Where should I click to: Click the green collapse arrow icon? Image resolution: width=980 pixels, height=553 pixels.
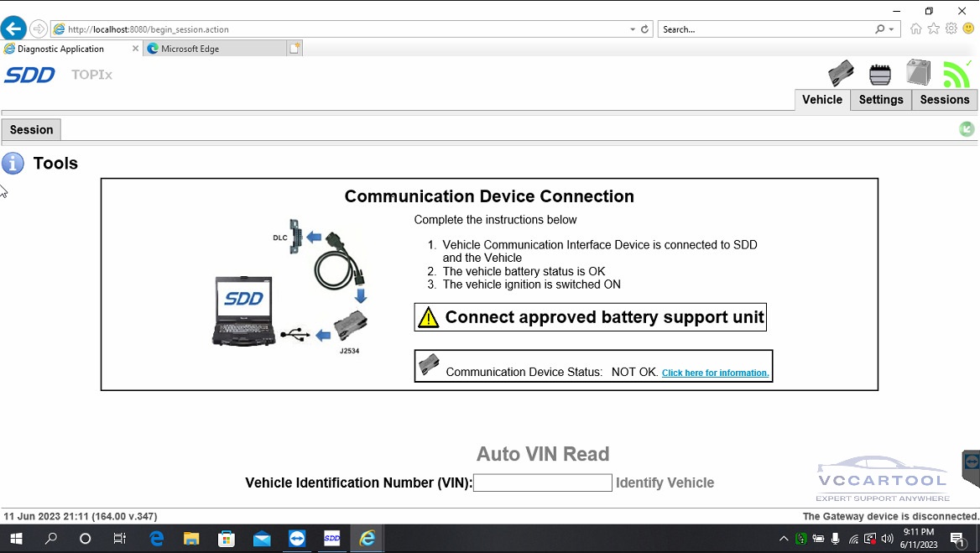967,129
